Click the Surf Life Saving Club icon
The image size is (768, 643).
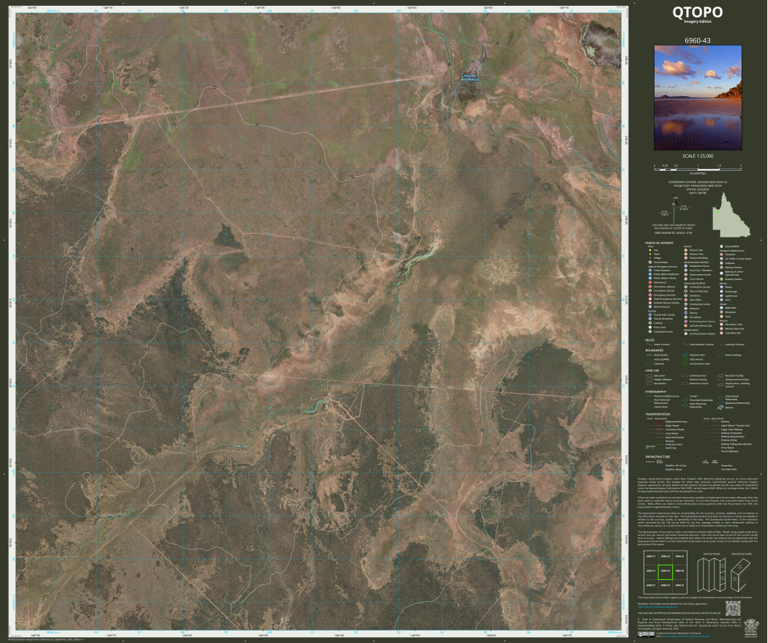pos(686,326)
